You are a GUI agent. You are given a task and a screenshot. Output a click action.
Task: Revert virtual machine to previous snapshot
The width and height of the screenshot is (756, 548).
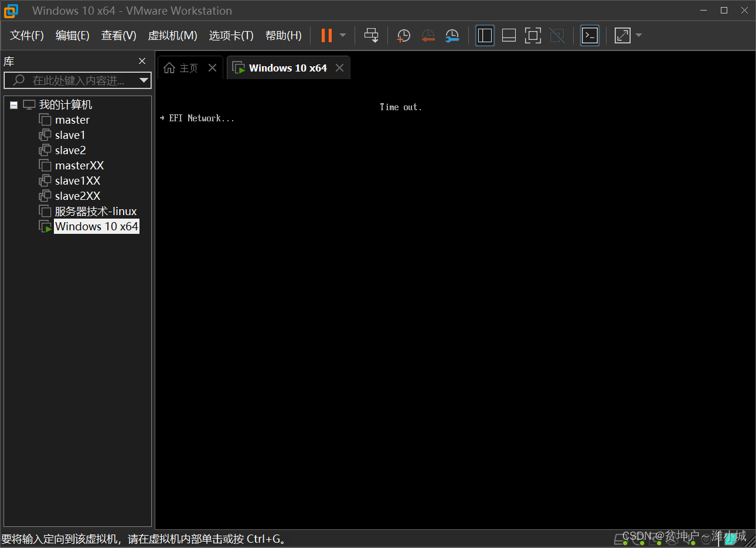(428, 36)
